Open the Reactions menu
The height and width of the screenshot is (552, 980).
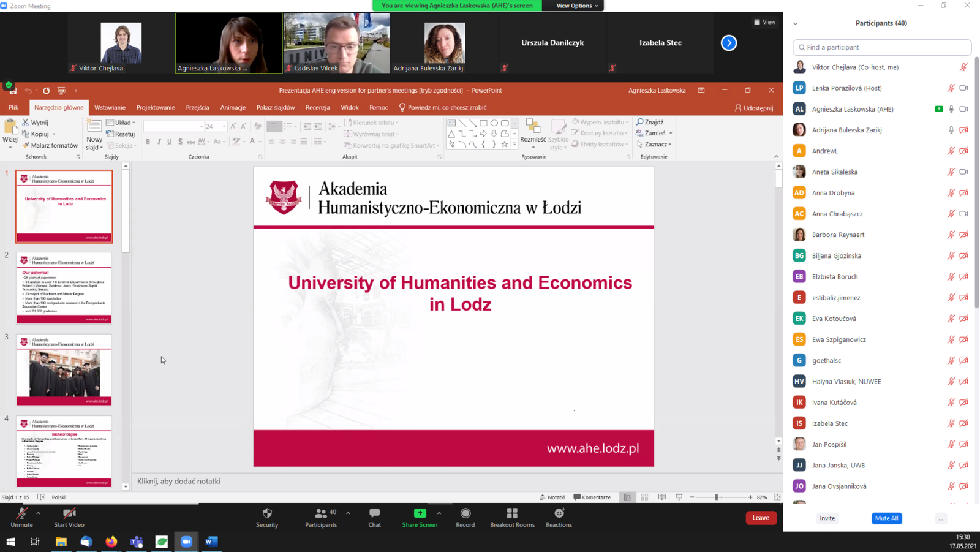point(559,513)
